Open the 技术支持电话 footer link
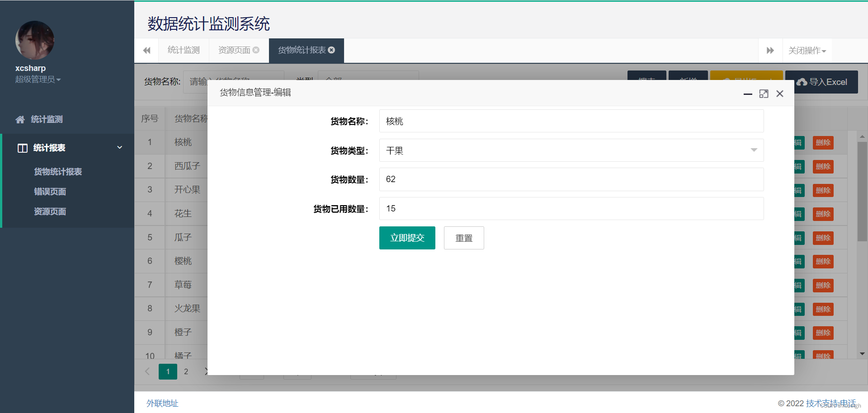This screenshot has height=413, width=868. [831, 404]
